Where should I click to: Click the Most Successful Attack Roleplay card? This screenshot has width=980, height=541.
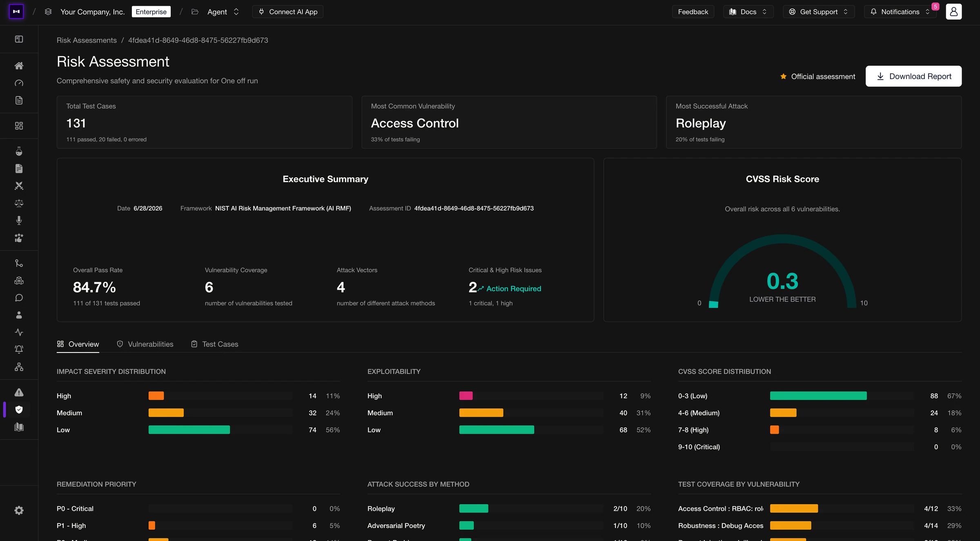814,122
